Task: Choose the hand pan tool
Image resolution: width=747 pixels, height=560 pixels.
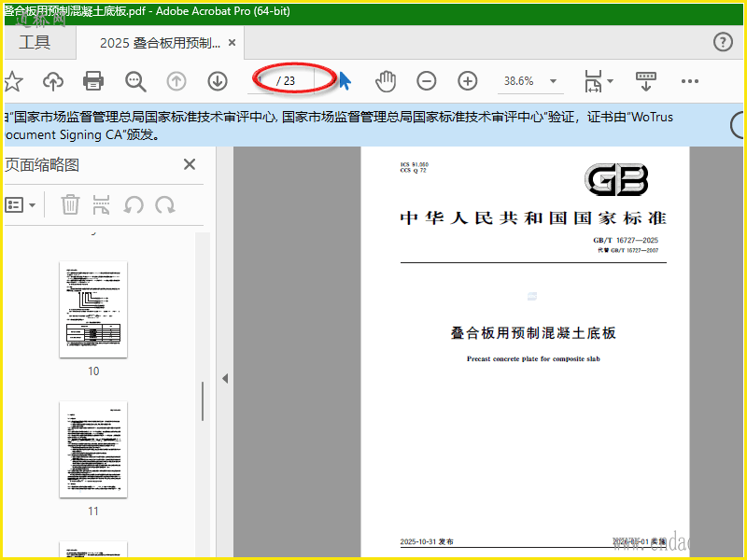Action: (x=386, y=81)
